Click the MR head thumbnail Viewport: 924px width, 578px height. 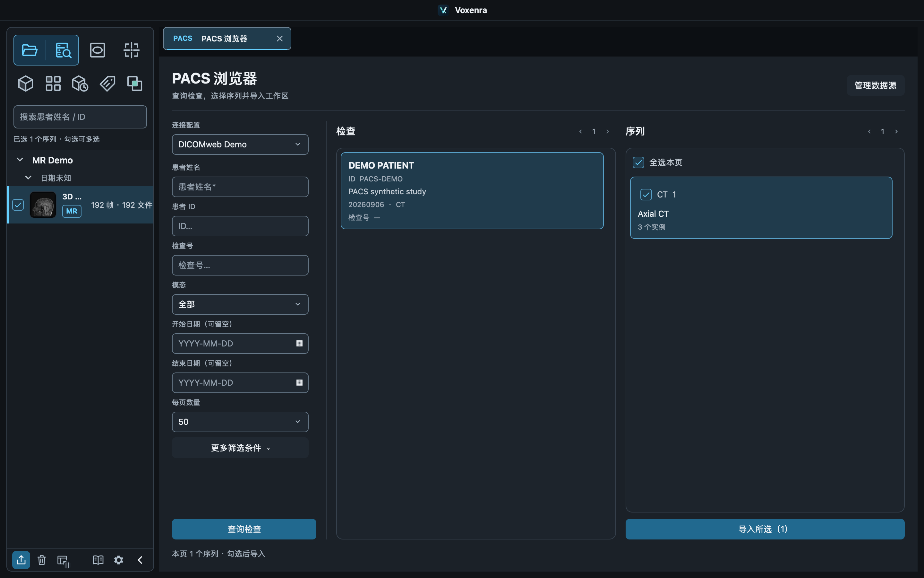pos(43,205)
